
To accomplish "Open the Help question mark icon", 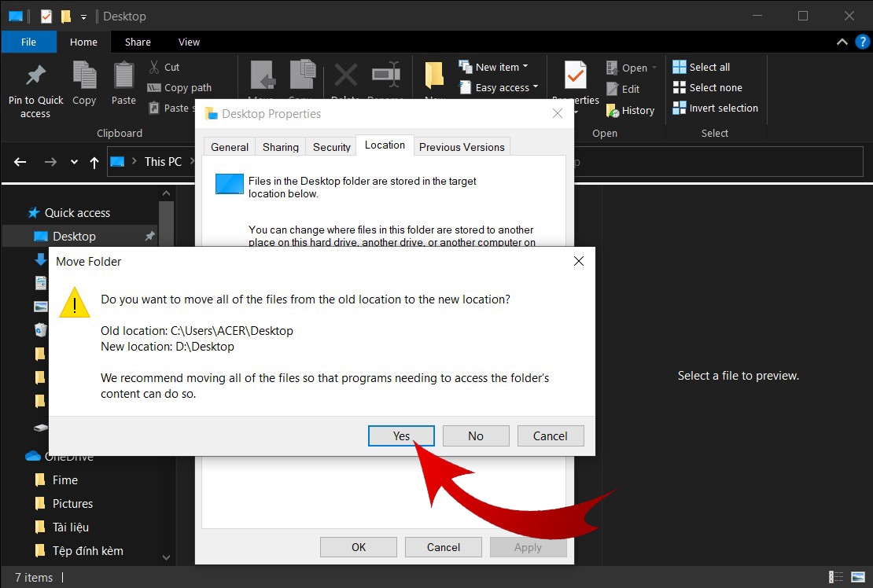I will pyautogui.click(x=863, y=42).
